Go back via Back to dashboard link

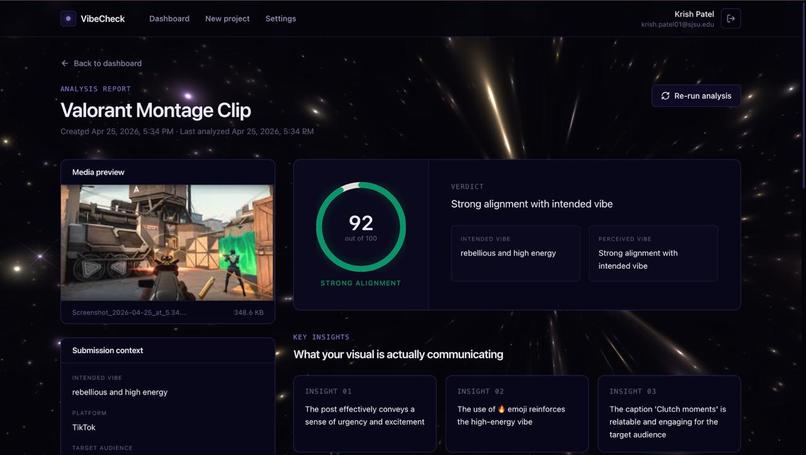tap(101, 63)
